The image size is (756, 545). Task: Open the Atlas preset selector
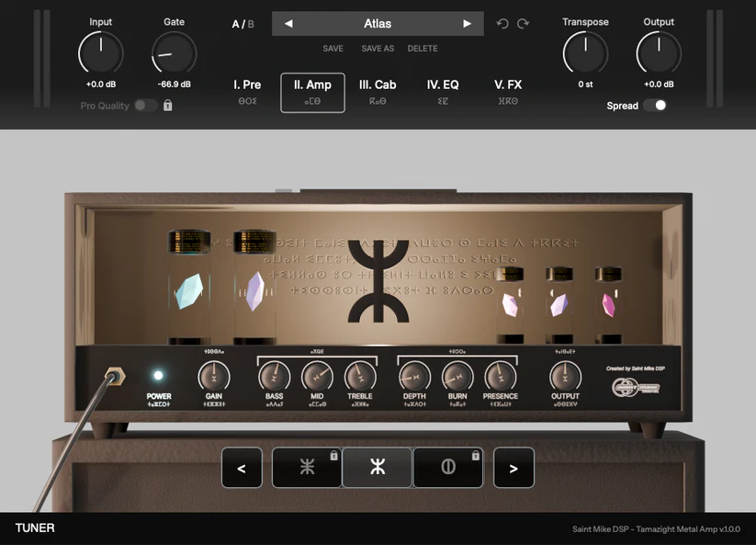[x=378, y=23]
